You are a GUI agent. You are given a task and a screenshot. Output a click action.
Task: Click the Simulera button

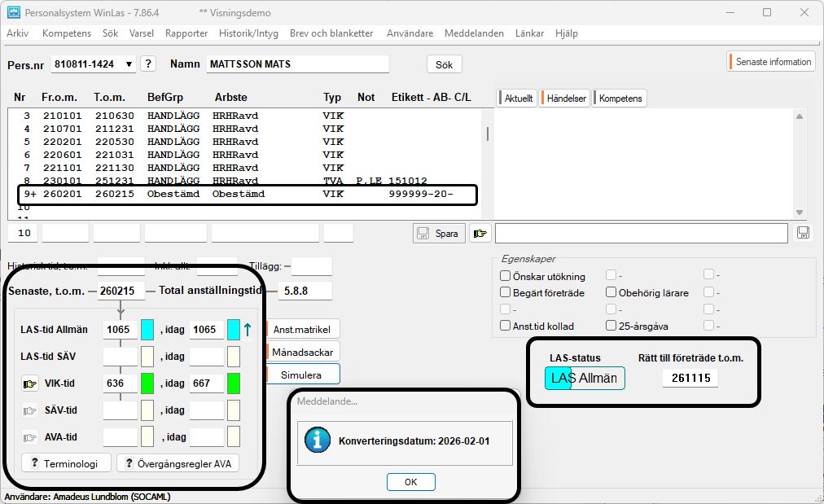coord(300,375)
